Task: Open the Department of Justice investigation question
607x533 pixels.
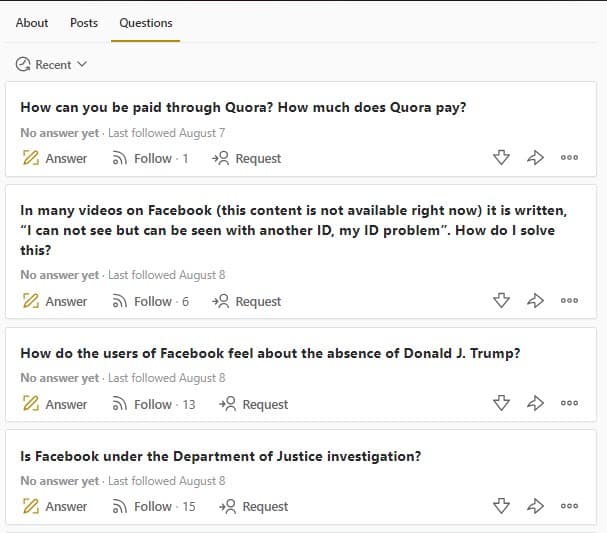Action: click(221, 456)
